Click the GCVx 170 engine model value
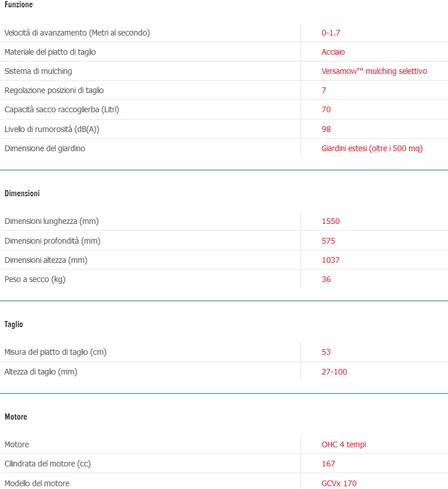This screenshot has height=489, width=448. 339,483
